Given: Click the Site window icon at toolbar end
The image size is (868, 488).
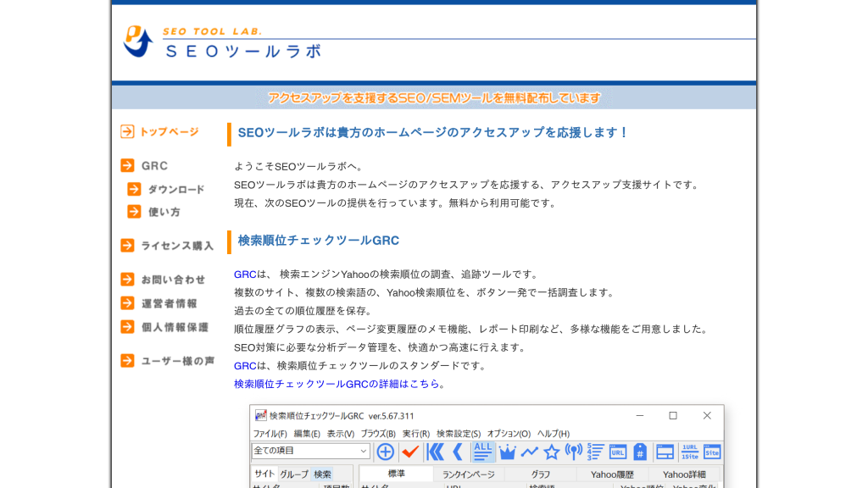Looking at the screenshot, I should pyautogui.click(x=712, y=452).
